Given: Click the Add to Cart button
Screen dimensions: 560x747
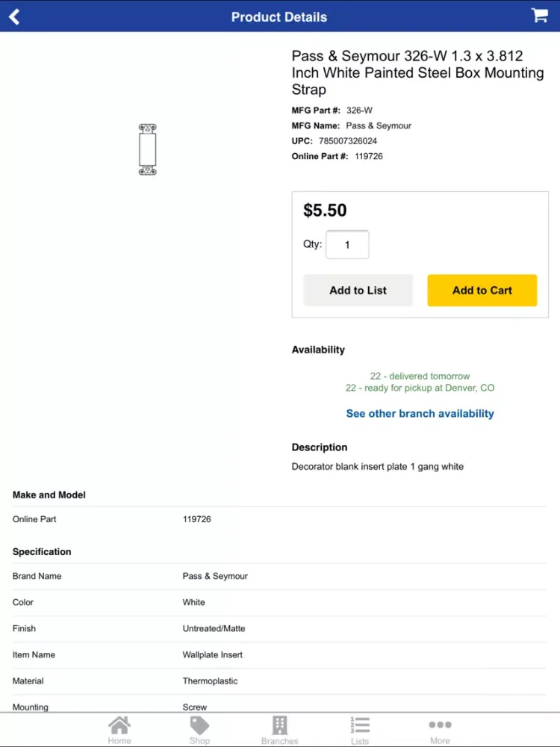Looking at the screenshot, I should (482, 291).
